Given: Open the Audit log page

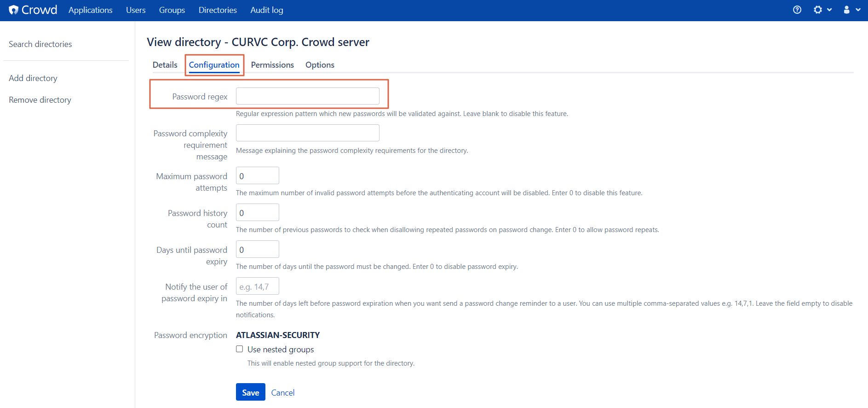Looking at the screenshot, I should [x=267, y=10].
